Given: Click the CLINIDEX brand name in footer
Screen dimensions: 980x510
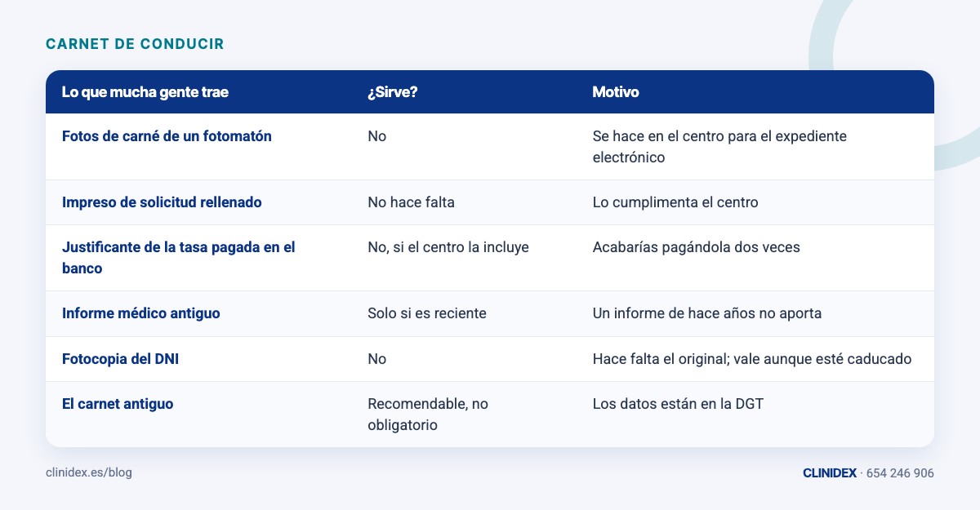Looking at the screenshot, I should click(830, 473).
